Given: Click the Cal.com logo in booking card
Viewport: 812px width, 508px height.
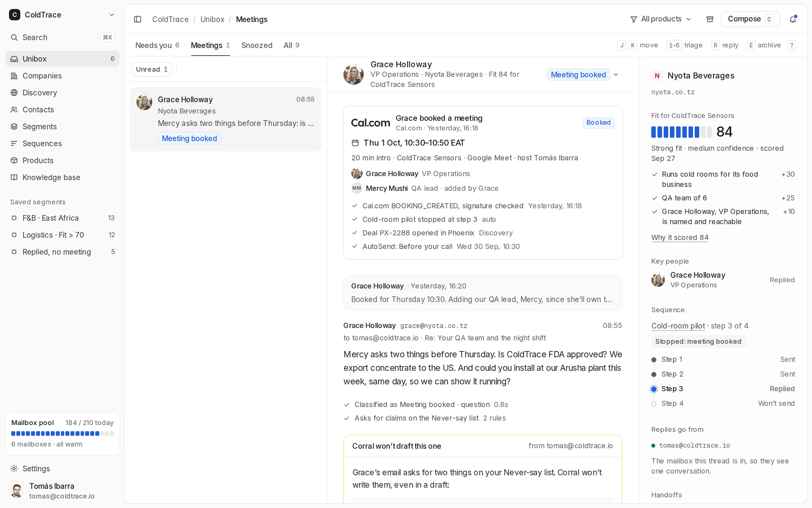Looking at the screenshot, I should pos(370,123).
